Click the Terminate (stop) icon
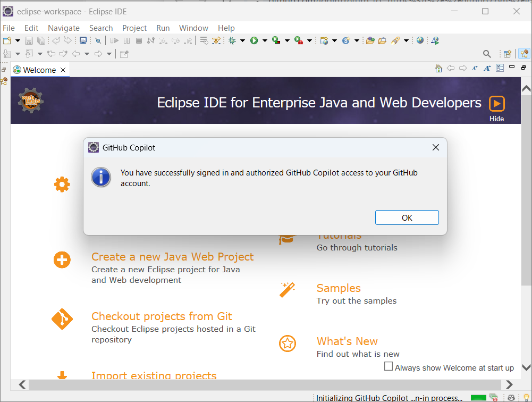The image size is (532, 402). [x=139, y=41]
